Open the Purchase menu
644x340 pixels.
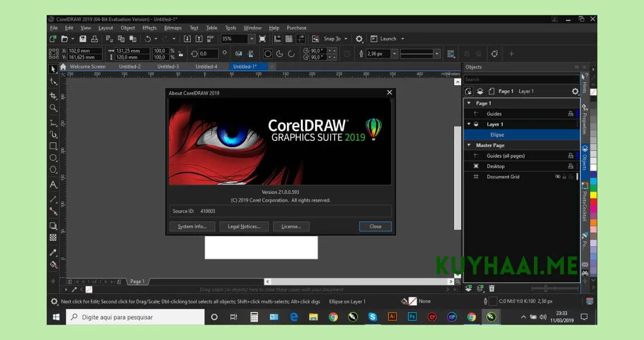tap(297, 28)
